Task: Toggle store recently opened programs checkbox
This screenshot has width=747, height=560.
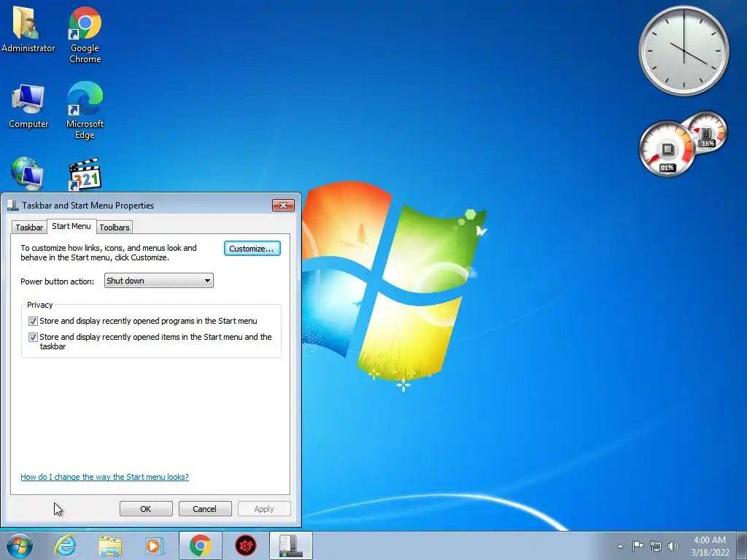Action: pyautogui.click(x=33, y=321)
